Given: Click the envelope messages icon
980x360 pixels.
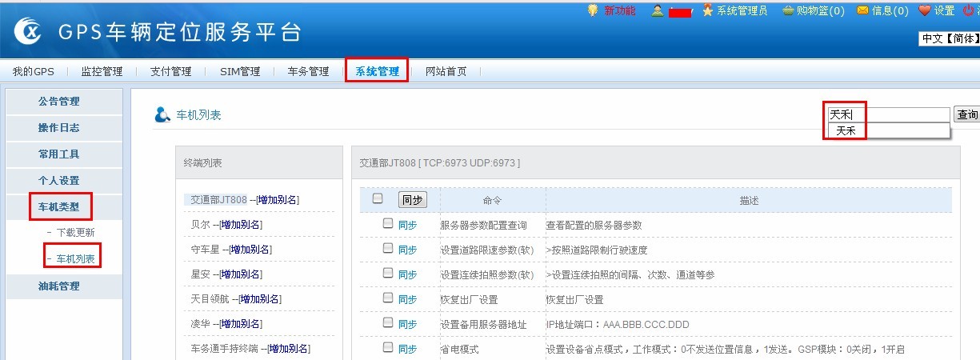Looking at the screenshot, I should tap(862, 10).
